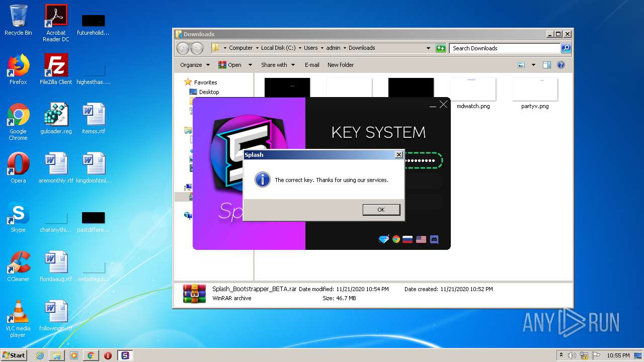Open the Share with menu
Viewport: 644px width, 362px height.
tap(277, 65)
